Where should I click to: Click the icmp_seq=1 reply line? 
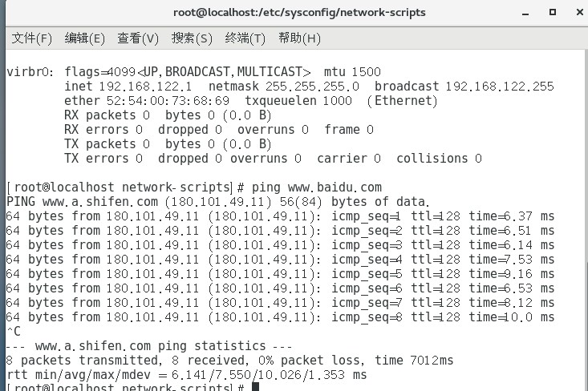tap(280, 216)
